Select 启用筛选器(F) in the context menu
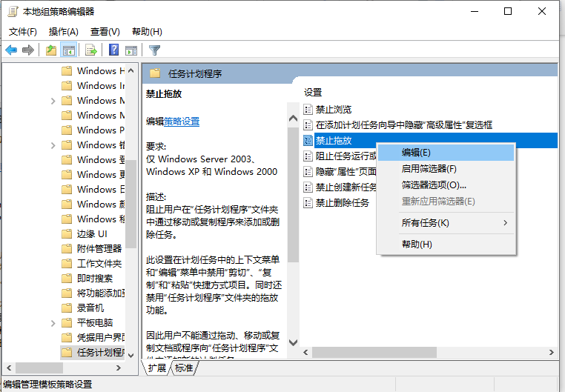Viewport: 565px width, 392px height. [429, 169]
